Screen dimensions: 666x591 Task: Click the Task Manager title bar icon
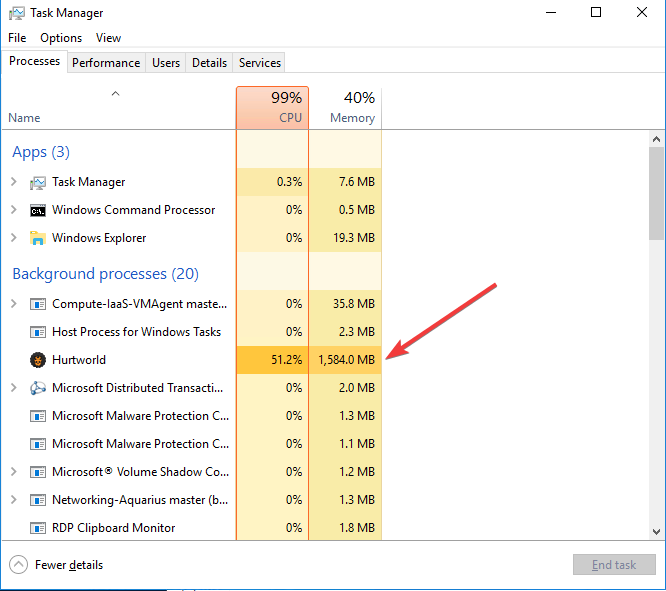[16, 13]
